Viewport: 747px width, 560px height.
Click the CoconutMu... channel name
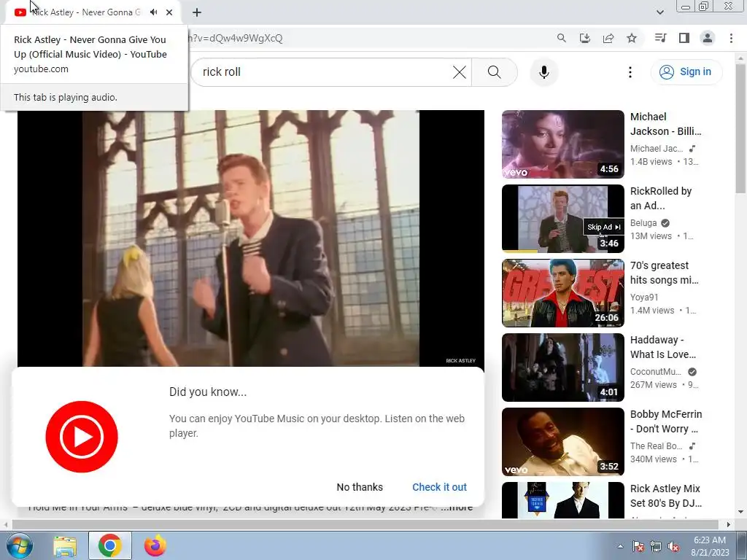(x=656, y=371)
